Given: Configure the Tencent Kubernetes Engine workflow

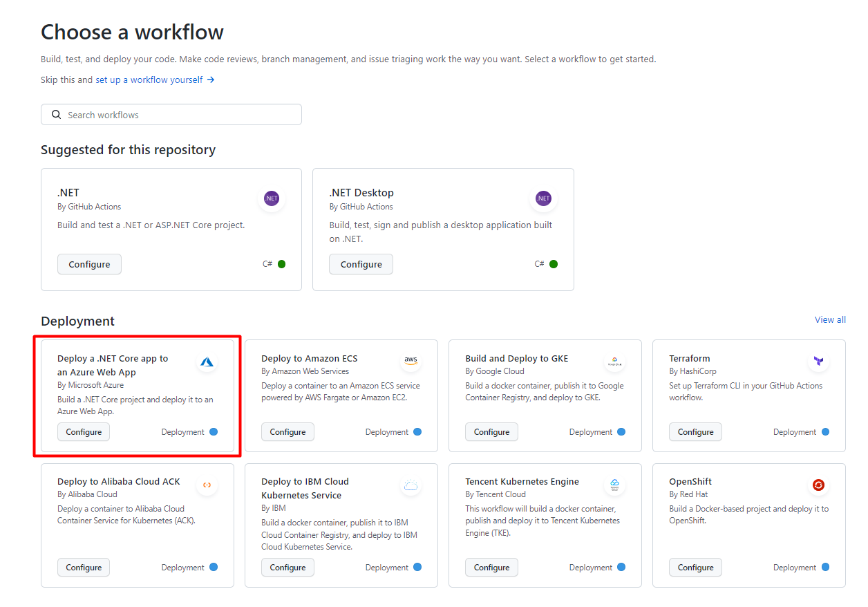Looking at the screenshot, I should (491, 568).
